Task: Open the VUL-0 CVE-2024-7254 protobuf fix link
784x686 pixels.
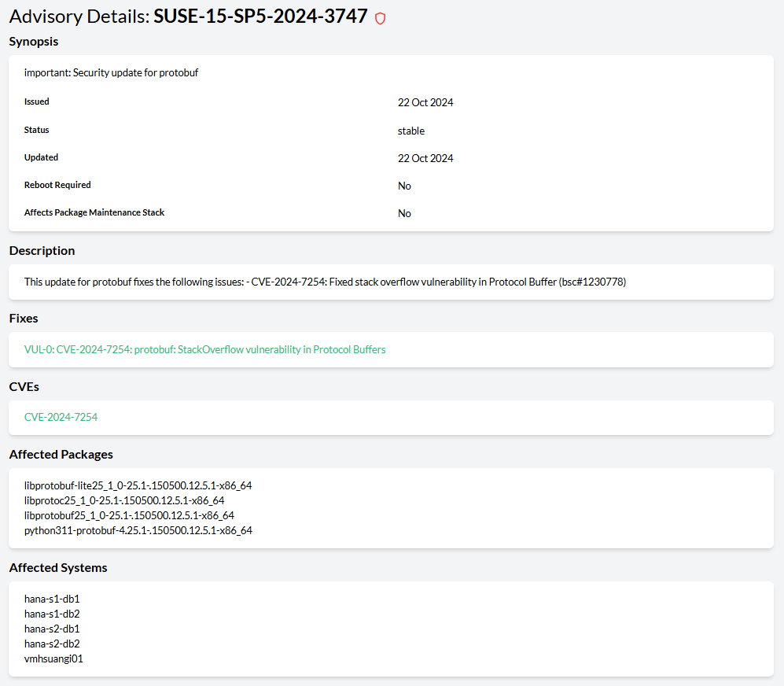Action: pyautogui.click(x=204, y=349)
